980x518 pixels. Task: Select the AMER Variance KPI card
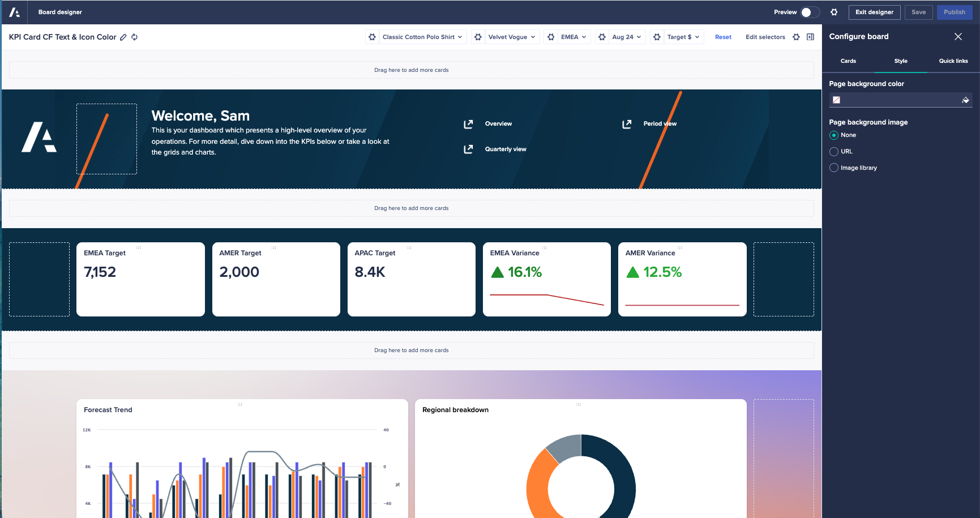click(682, 279)
